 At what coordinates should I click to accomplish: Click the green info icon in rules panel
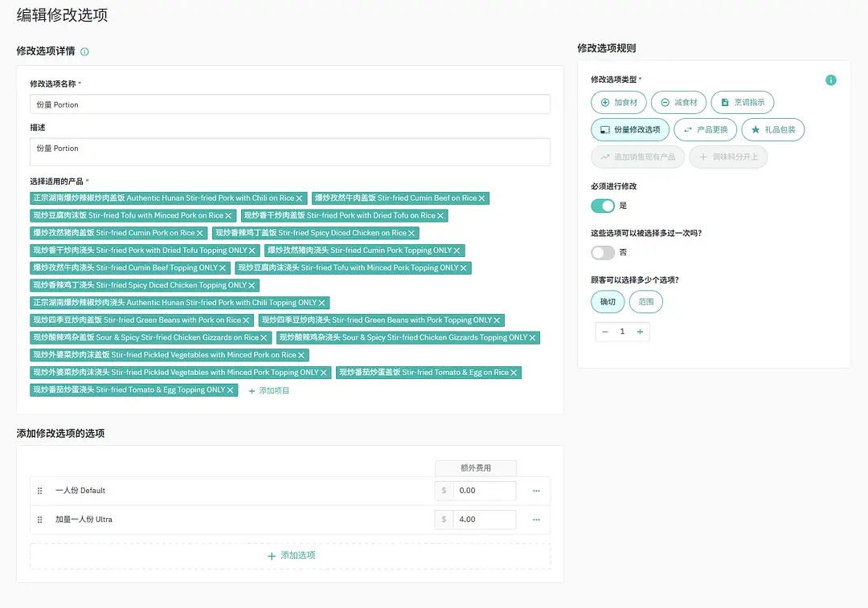830,80
